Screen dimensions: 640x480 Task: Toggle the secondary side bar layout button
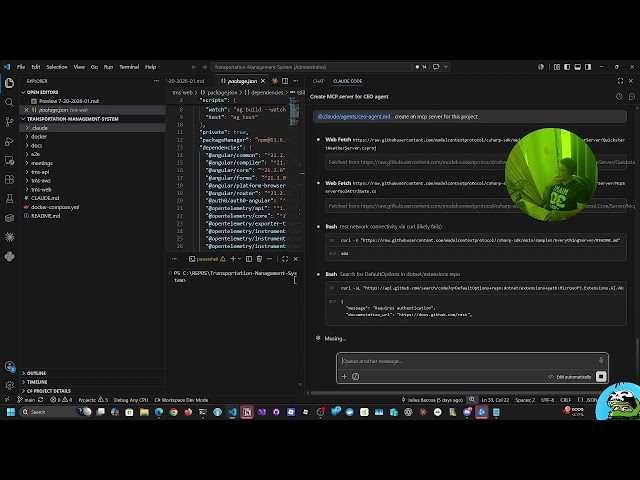[588, 67]
